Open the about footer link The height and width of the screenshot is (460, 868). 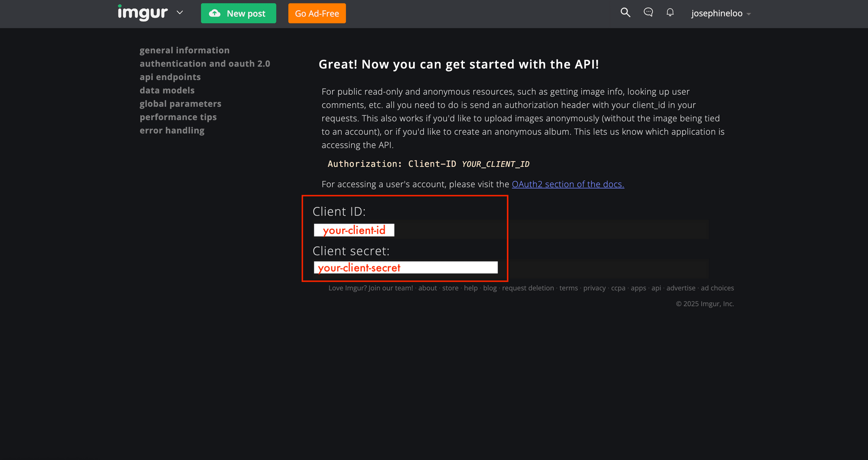427,288
